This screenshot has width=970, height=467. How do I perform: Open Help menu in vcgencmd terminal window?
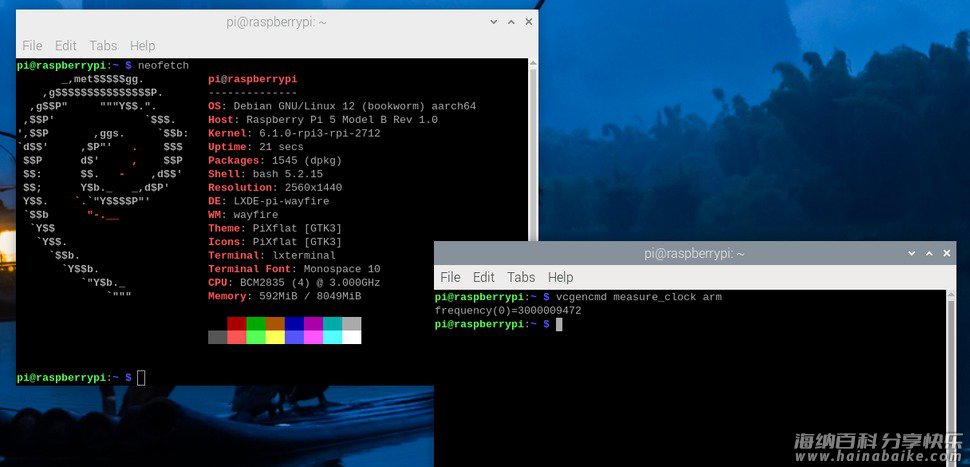[x=560, y=277]
